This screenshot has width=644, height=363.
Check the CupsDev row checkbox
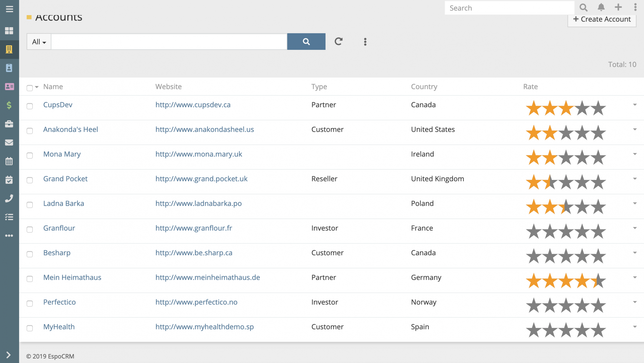(x=30, y=106)
